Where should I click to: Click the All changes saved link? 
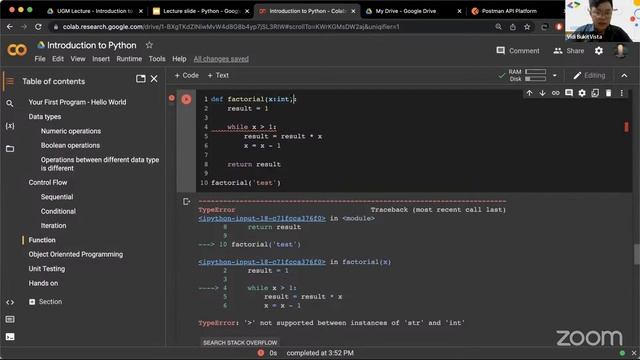coord(221,59)
